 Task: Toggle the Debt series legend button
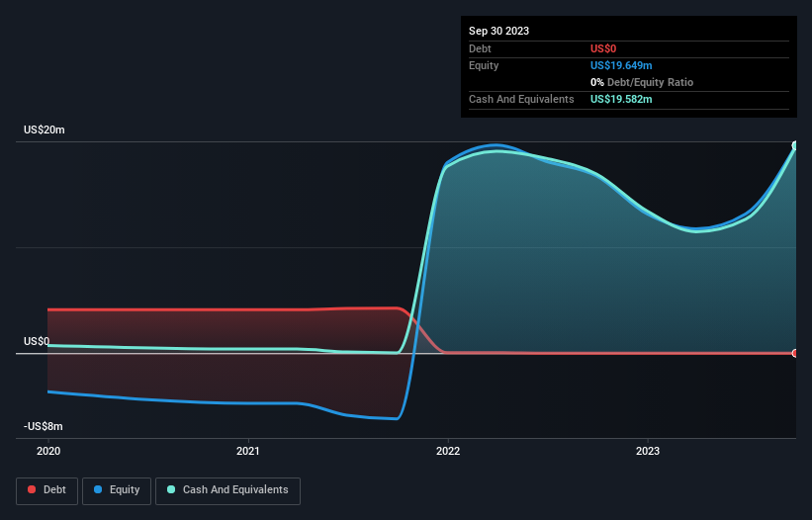click(47, 490)
